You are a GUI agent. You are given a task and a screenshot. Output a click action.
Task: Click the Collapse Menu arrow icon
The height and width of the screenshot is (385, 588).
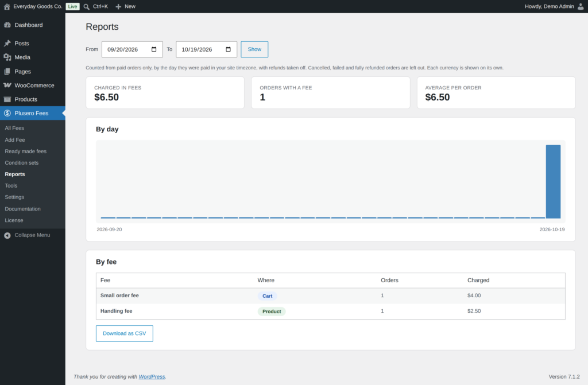pos(7,235)
